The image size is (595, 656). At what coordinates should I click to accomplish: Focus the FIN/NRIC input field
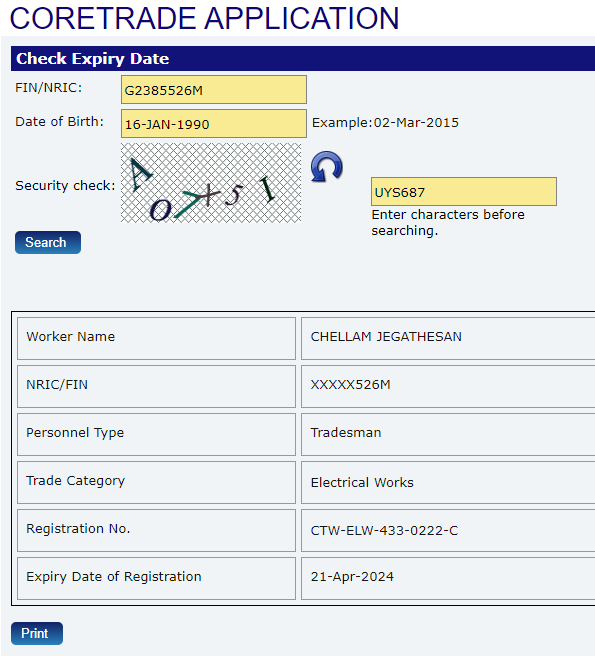coord(214,90)
